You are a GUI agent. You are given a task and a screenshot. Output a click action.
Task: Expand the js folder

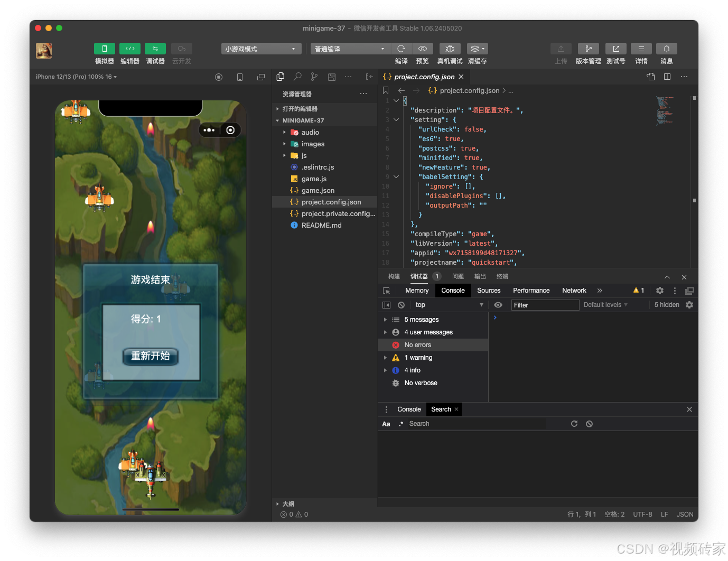tap(324, 155)
